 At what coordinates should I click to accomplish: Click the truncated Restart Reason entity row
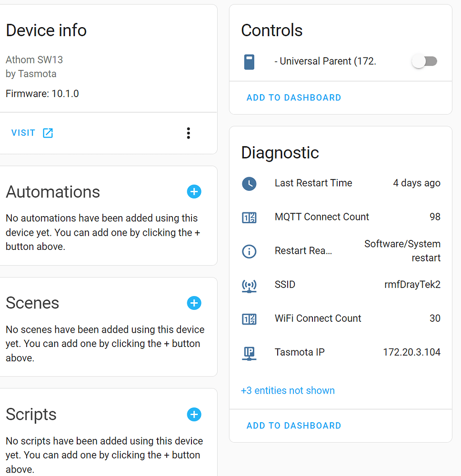click(x=303, y=250)
